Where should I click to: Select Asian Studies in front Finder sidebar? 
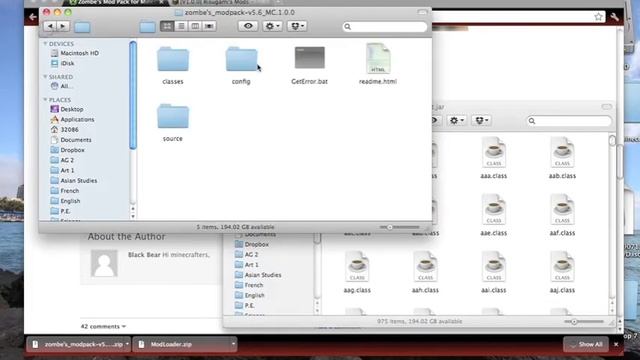pos(74,180)
